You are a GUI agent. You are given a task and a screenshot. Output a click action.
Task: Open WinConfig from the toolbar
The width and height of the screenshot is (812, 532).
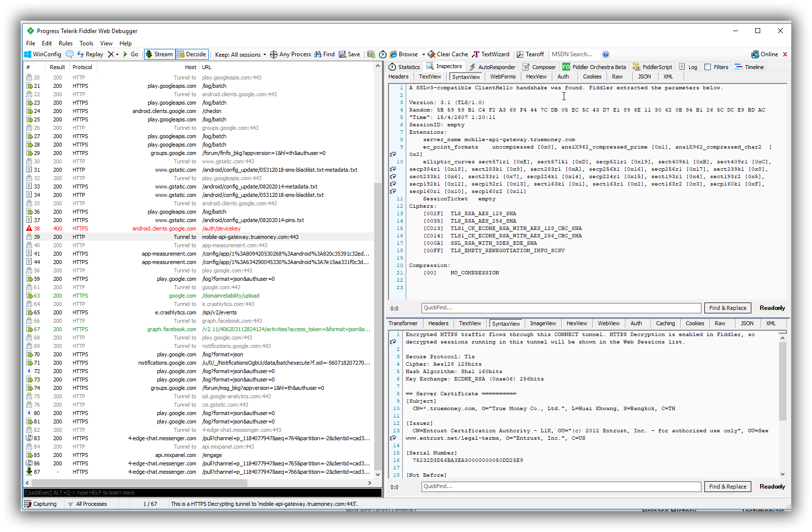[x=43, y=54]
